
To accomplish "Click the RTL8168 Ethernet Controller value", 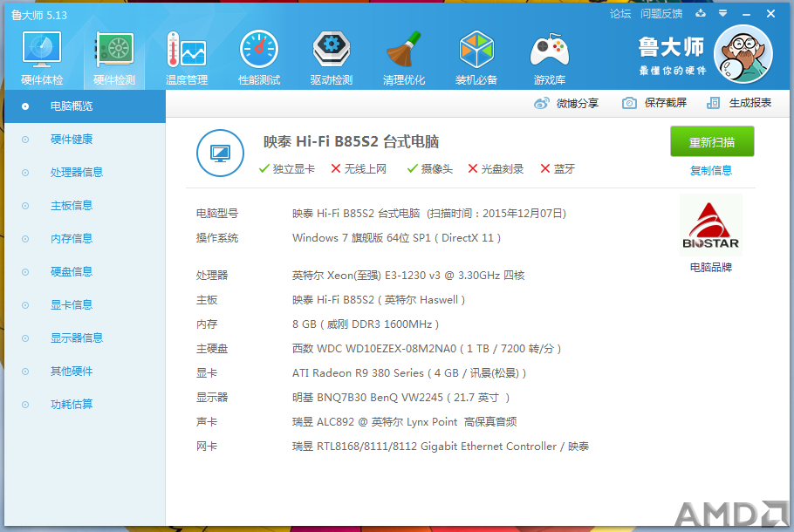I will (441, 447).
